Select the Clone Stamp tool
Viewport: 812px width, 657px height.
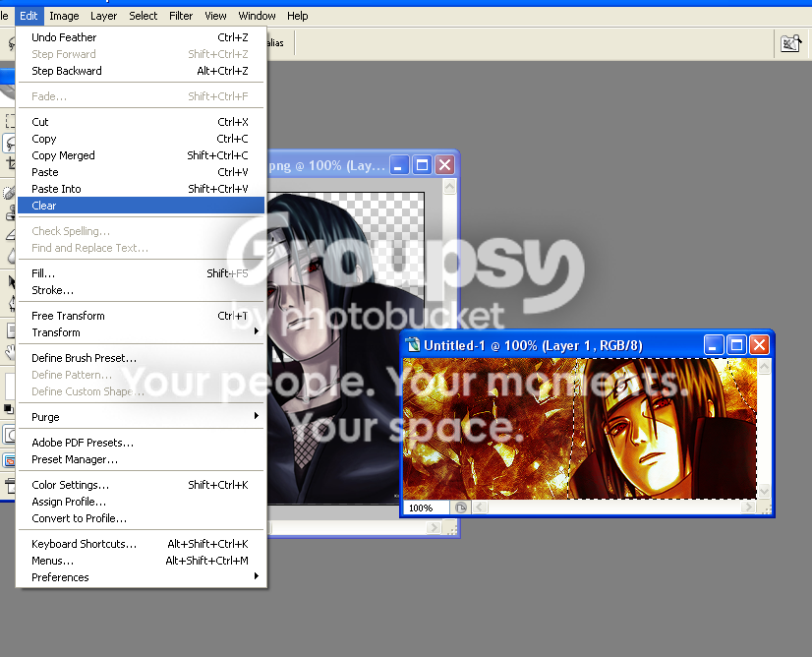[9, 212]
